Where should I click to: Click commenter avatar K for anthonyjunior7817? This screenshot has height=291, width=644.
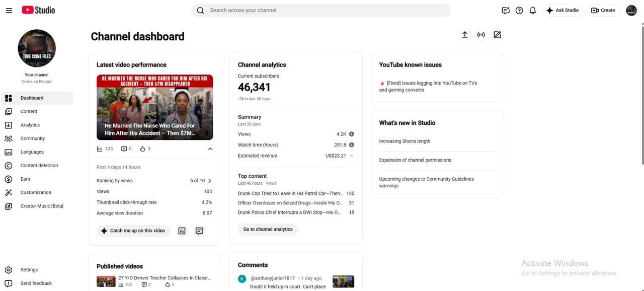click(242, 279)
